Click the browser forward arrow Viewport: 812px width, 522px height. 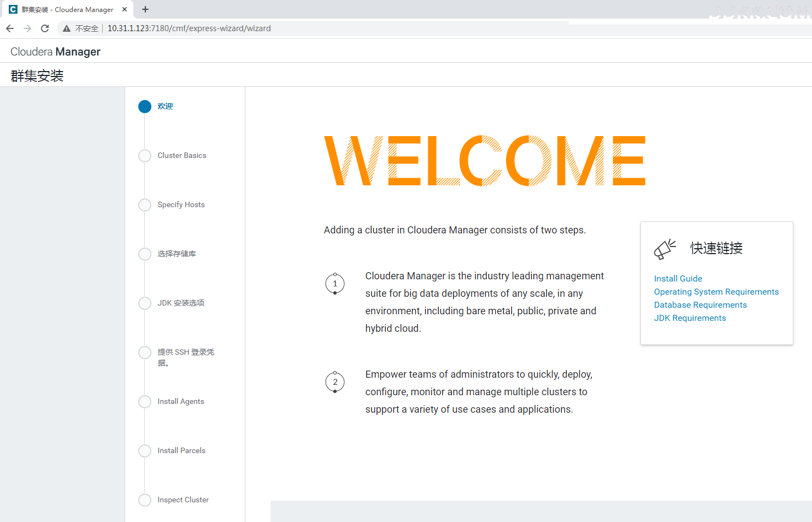[27, 28]
